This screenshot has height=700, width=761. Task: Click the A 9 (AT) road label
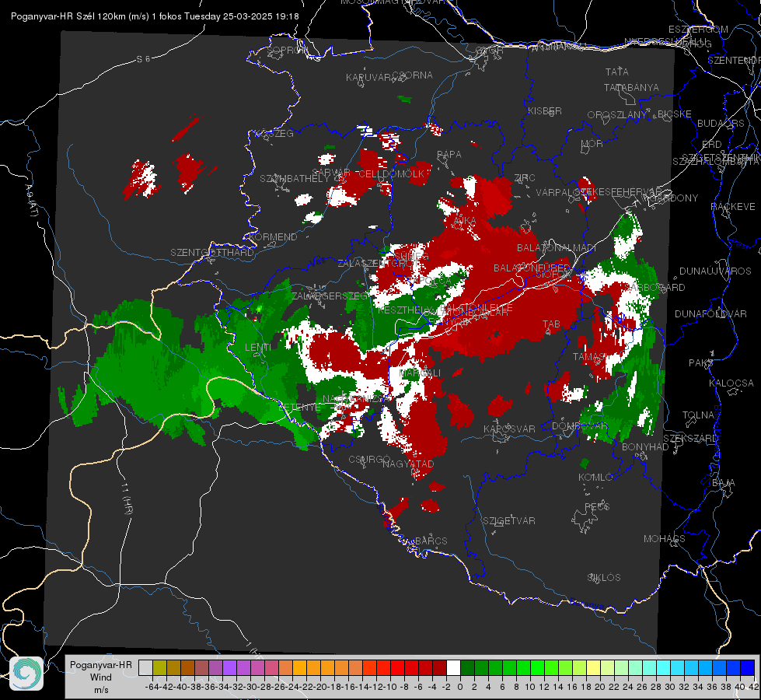click(30, 201)
